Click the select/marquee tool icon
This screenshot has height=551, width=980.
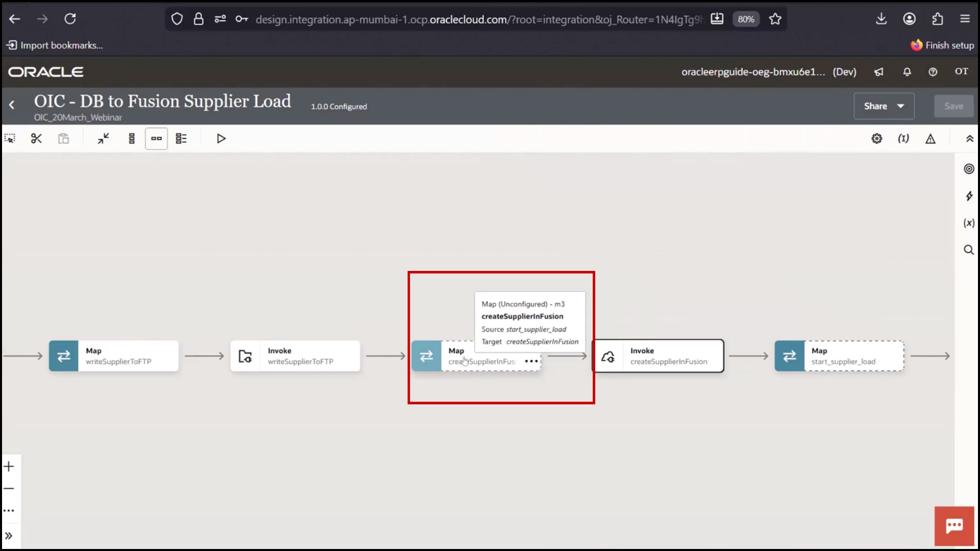click(x=10, y=138)
